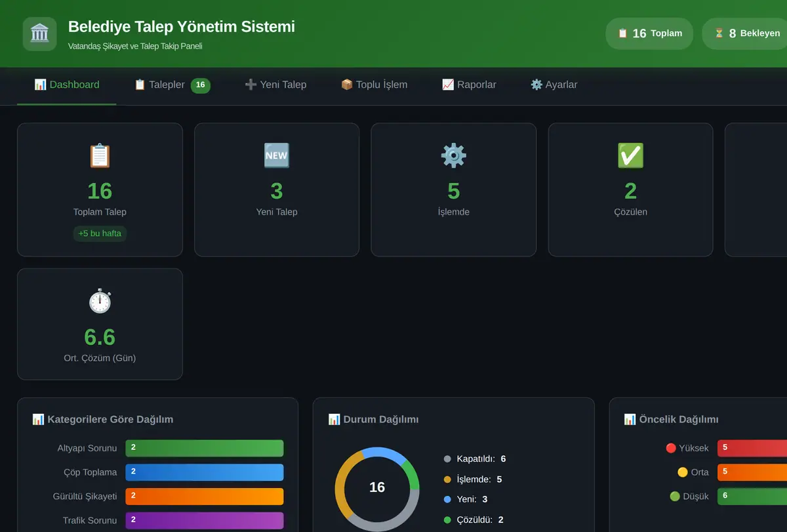
Task: Click the donut chart center showing 16
Action: coord(377,487)
